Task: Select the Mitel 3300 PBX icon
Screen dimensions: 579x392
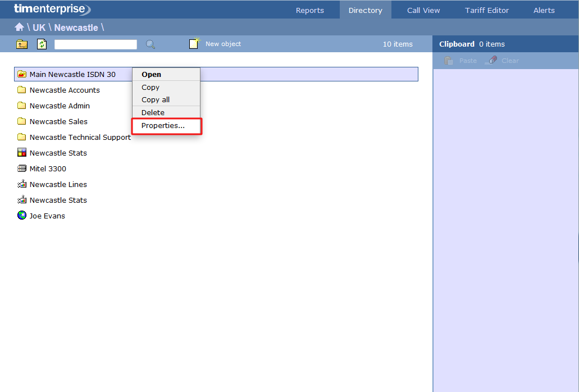Action: 22,168
